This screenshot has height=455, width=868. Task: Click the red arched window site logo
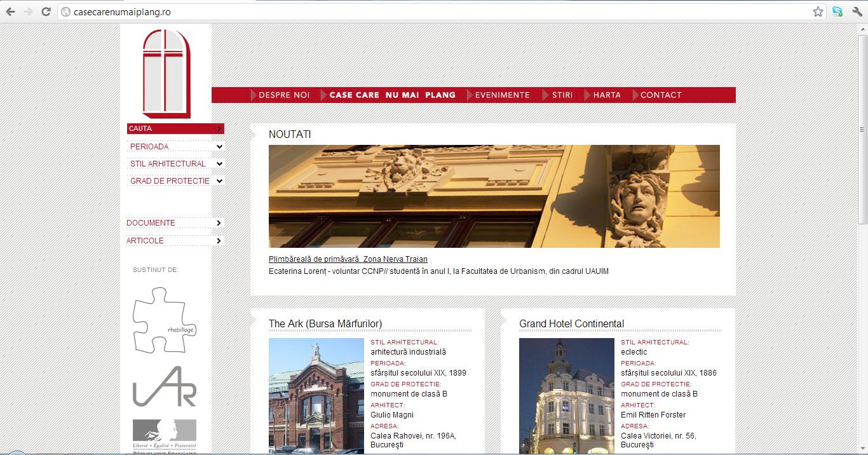(x=166, y=74)
